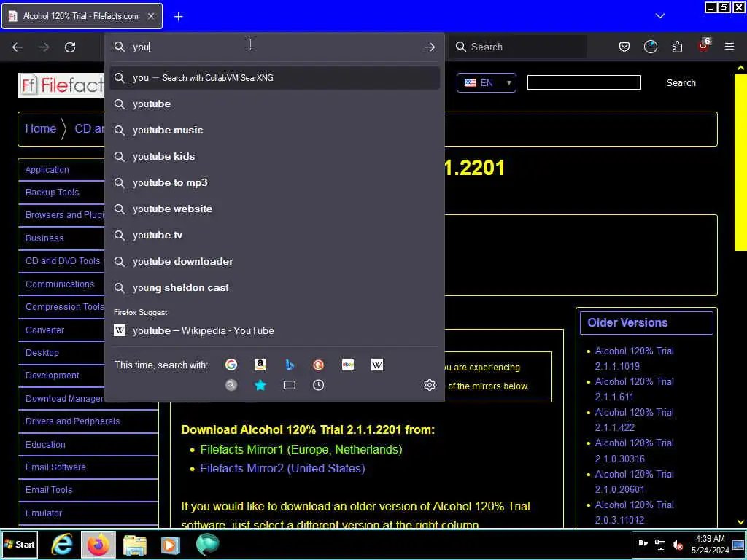Search history via the clock icon

(318, 385)
